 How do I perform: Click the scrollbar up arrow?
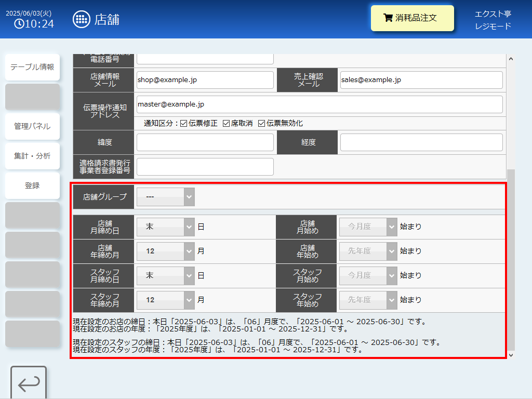click(x=511, y=59)
